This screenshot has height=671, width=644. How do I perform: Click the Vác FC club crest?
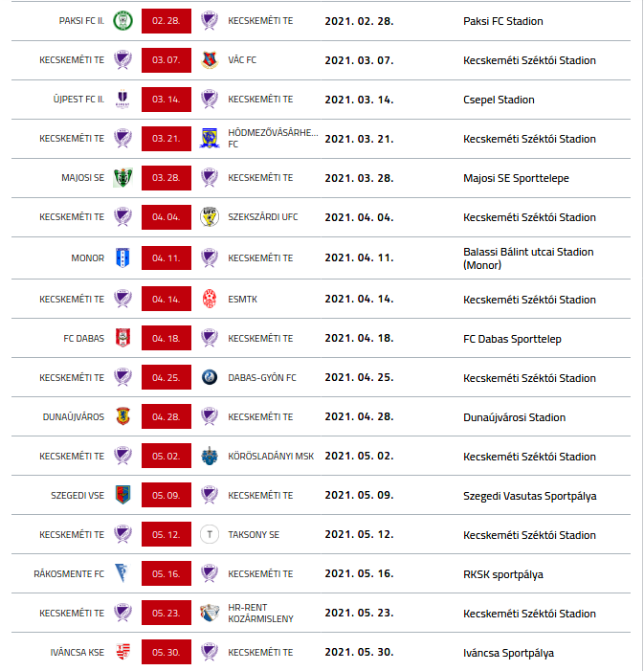(x=210, y=60)
